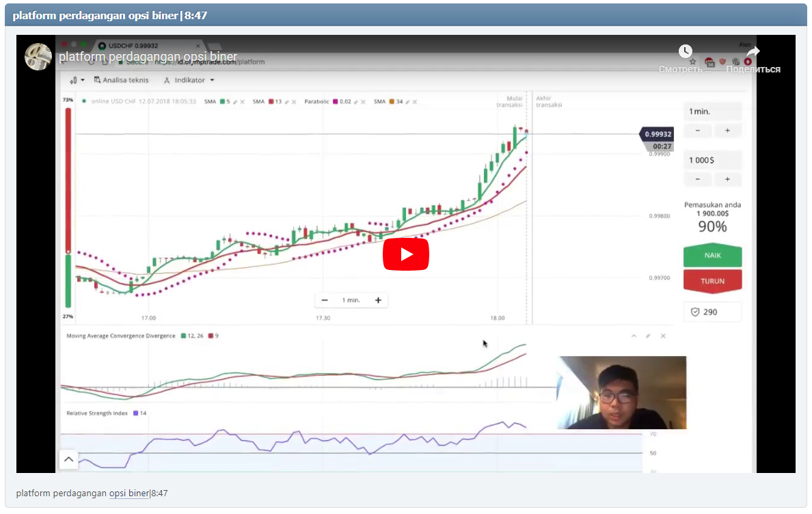
Task: Click the up-arrow button at bottom left
Action: click(x=68, y=459)
